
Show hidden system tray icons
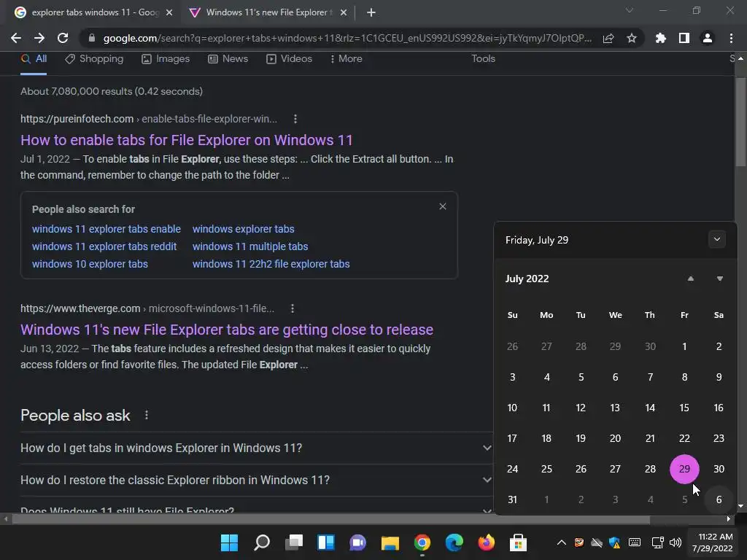pyautogui.click(x=562, y=542)
